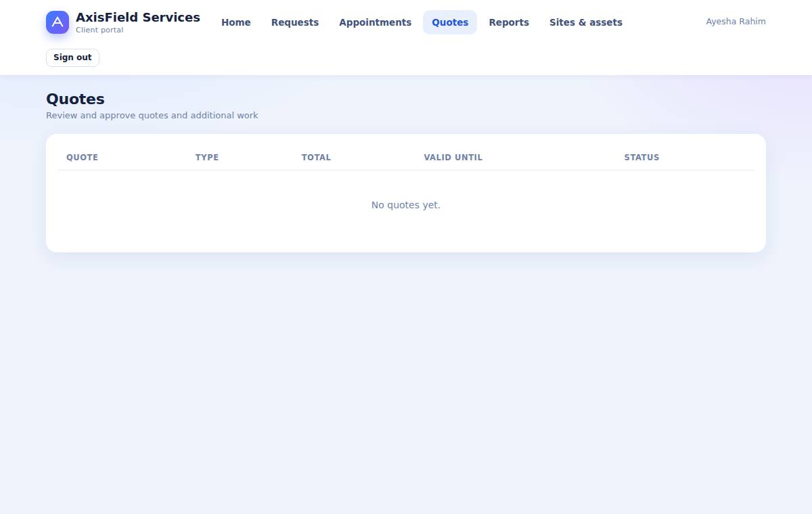This screenshot has height=514, width=812.
Task: Sort by the QUOTE column header
Action: (x=82, y=158)
